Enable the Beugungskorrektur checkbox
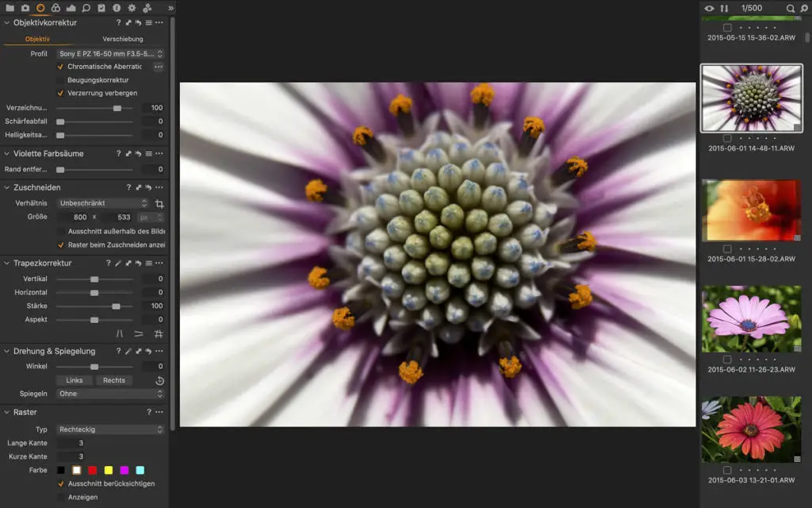Image resolution: width=812 pixels, height=508 pixels. click(60, 80)
